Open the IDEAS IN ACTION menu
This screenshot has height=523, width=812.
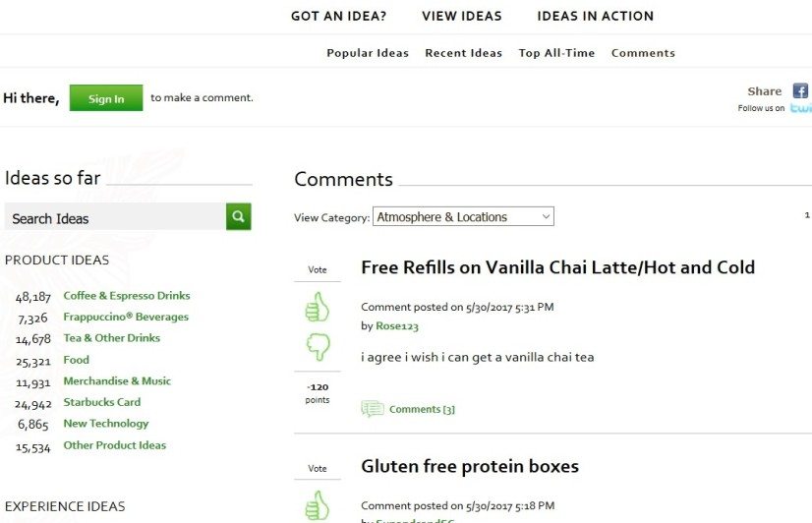pyautogui.click(x=596, y=16)
